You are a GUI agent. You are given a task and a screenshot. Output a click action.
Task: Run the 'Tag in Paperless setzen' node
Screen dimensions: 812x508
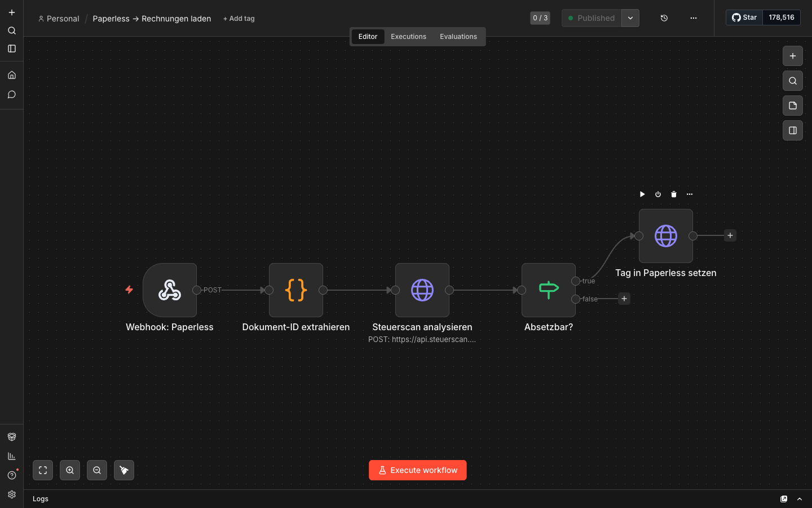pyautogui.click(x=642, y=194)
